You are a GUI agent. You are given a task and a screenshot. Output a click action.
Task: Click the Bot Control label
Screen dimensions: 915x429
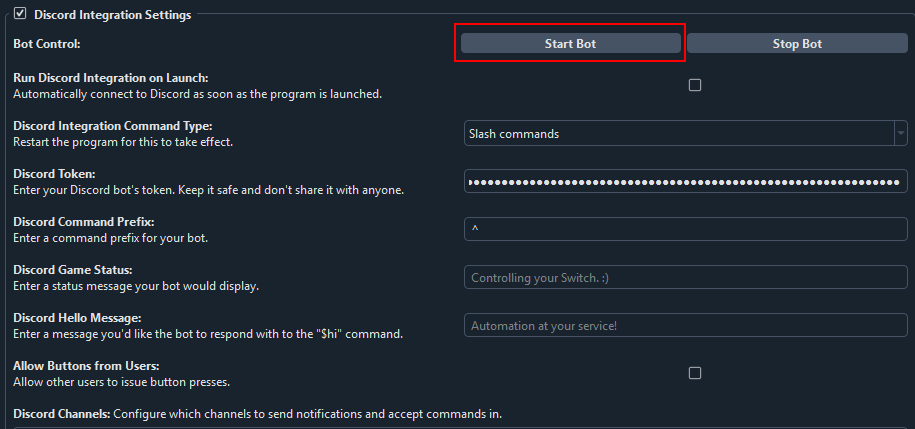tap(46, 44)
